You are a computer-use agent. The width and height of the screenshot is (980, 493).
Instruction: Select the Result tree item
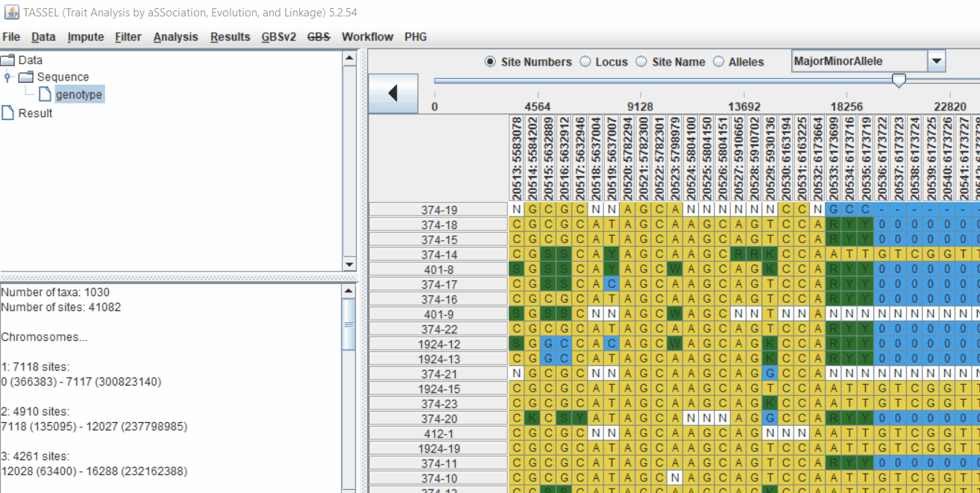[x=35, y=113]
